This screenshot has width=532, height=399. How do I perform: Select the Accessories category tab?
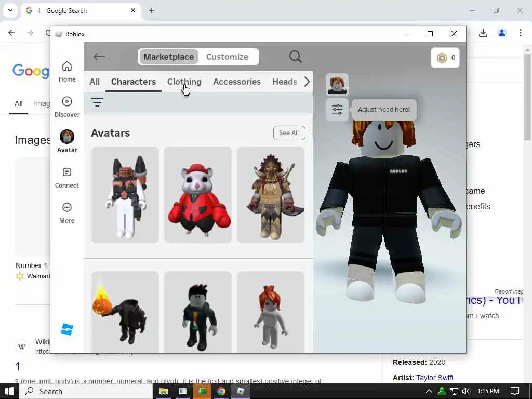[237, 82]
